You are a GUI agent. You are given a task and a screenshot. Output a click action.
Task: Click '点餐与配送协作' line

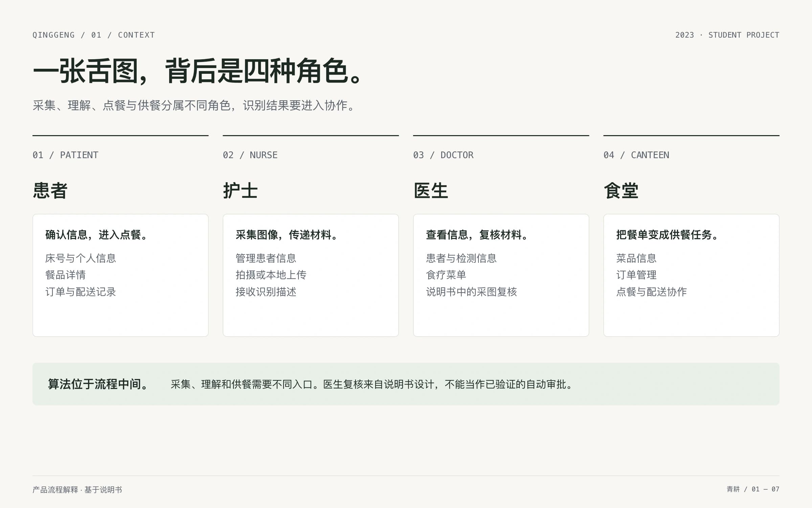(652, 292)
